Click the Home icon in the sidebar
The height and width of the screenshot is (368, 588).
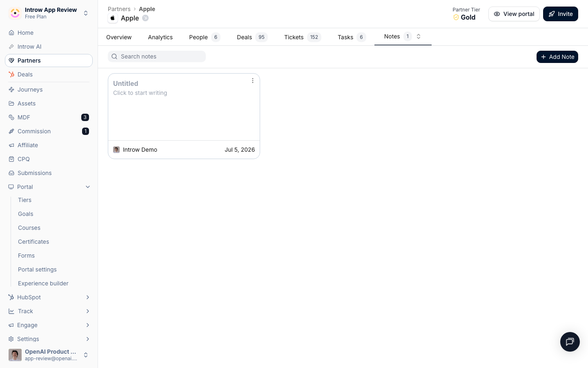[x=11, y=33]
